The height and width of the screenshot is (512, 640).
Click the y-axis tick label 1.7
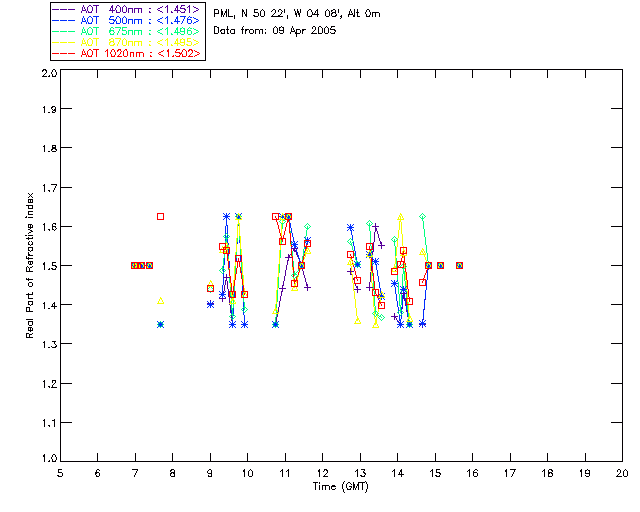pyautogui.click(x=49, y=188)
